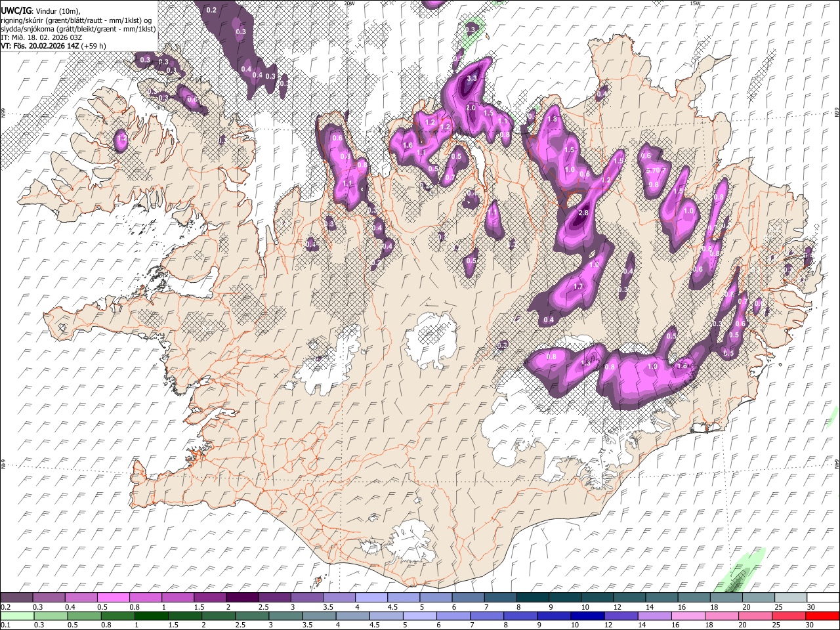Click the 10 label on the upper scale
The width and height of the screenshot is (840, 630).
pos(584,607)
